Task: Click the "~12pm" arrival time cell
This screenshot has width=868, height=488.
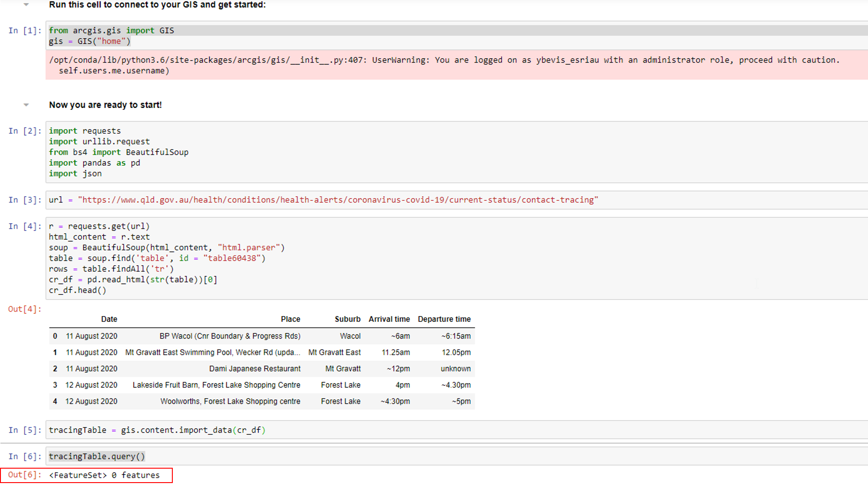Action: [398, 369]
